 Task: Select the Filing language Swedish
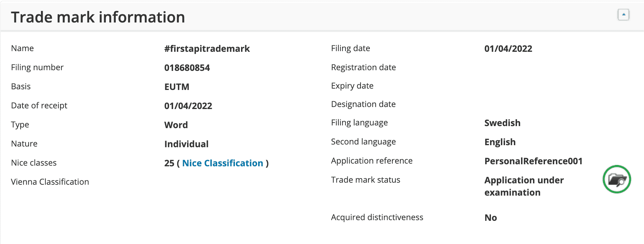pos(502,123)
